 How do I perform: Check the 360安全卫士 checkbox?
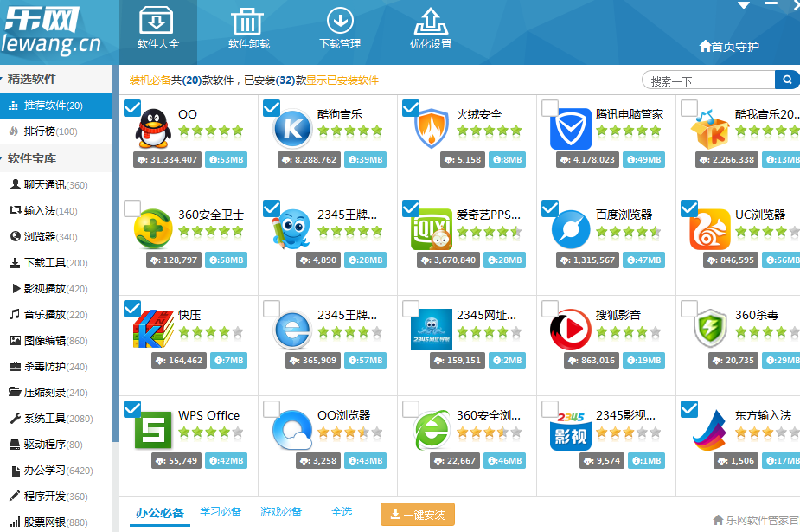click(132, 208)
